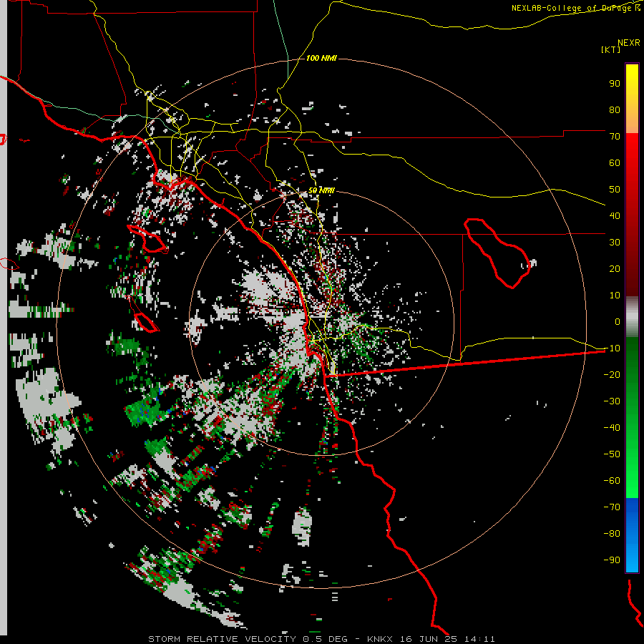
Task: Click the KNKX radar site identifier
Action: [x=381, y=639]
